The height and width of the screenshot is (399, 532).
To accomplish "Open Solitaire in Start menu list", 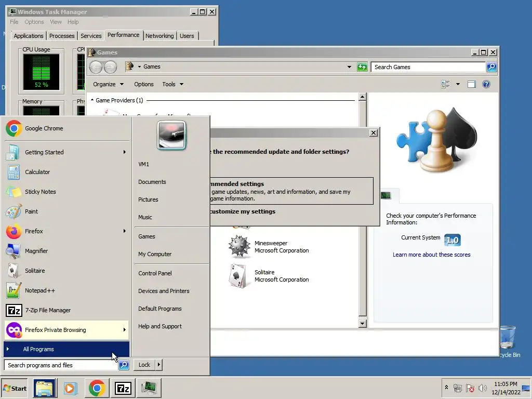I will [x=67, y=270].
